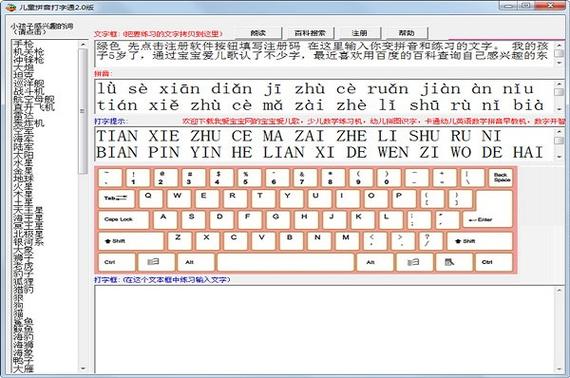Click the right Windows key icon near right Alt
The image size is (570, 378).
click(x=414, y=262)
